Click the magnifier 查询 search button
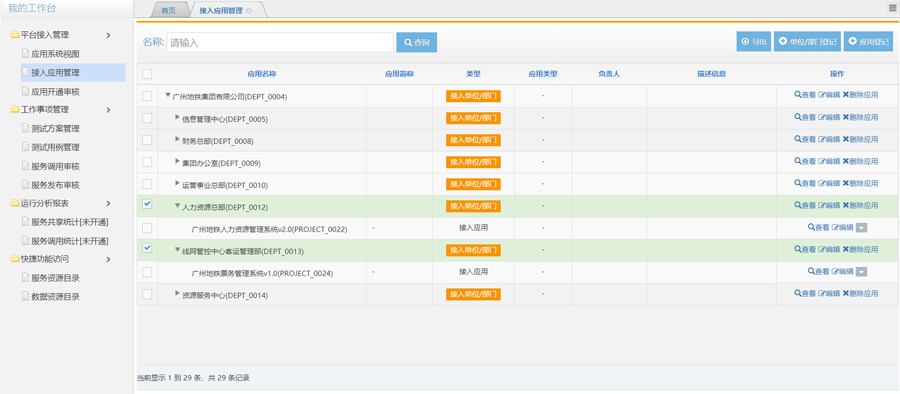 tap(416, 43)
